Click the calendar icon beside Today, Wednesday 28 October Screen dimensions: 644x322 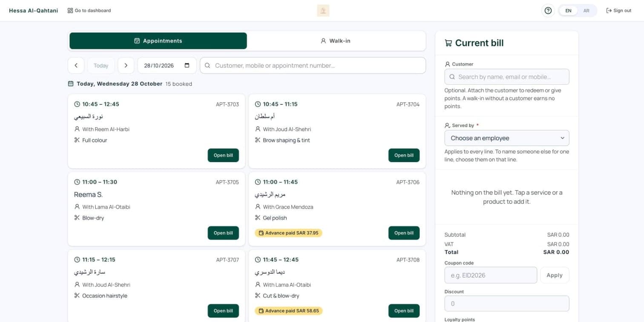tap(71, 84)
